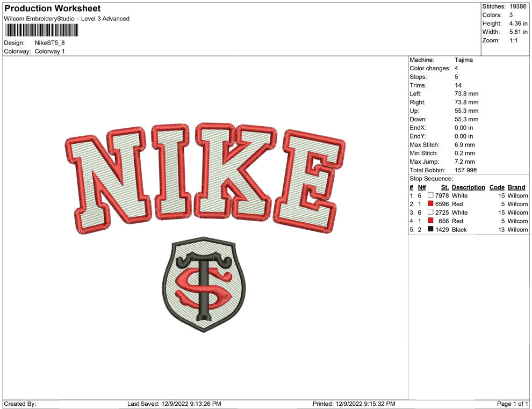Image resolution: width=532 pixels, height=409 pixels.
Task: Select the Zoom value '1:1'
Action: [513, 40]
